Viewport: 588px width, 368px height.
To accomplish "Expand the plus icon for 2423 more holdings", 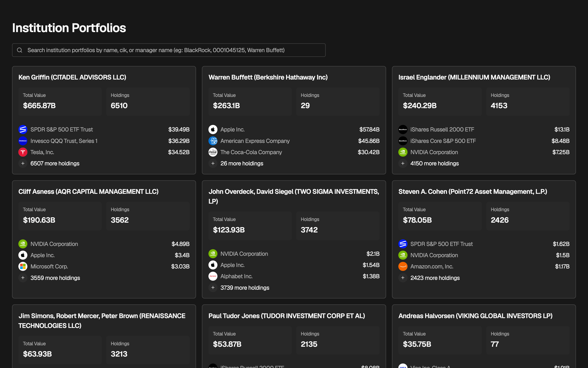I will 403,278.
